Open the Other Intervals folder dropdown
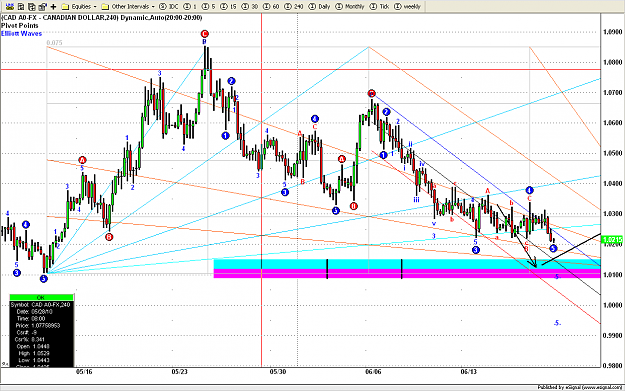 tap(128, 6)
